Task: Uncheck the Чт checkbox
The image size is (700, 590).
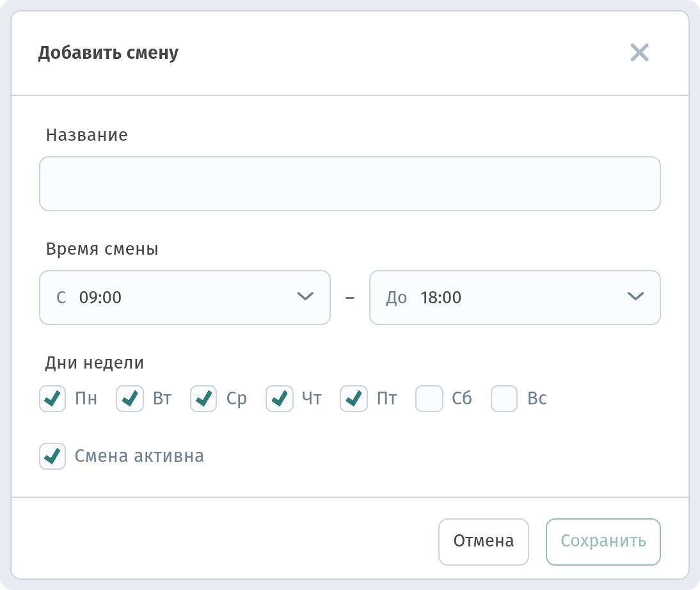Action: coord(280,399)
